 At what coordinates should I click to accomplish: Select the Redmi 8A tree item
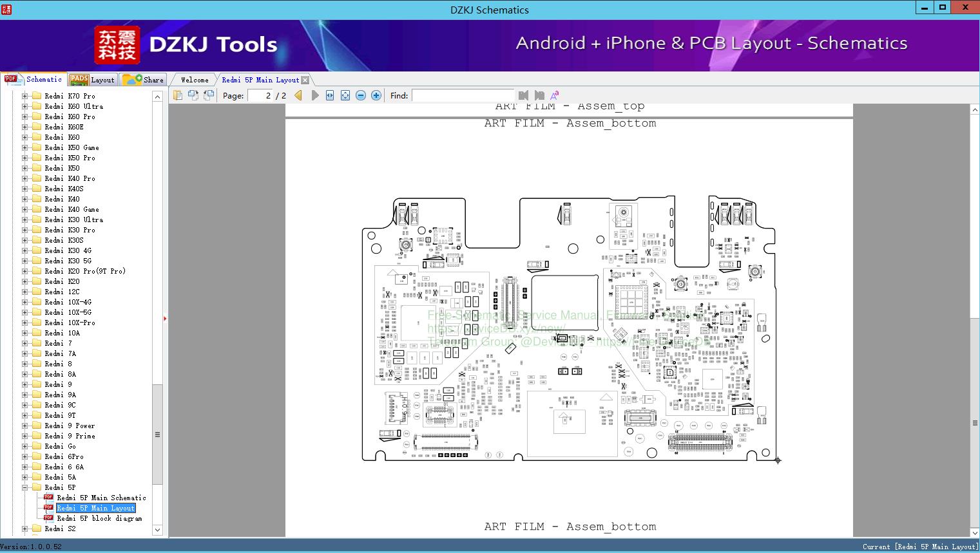[60, 374]
